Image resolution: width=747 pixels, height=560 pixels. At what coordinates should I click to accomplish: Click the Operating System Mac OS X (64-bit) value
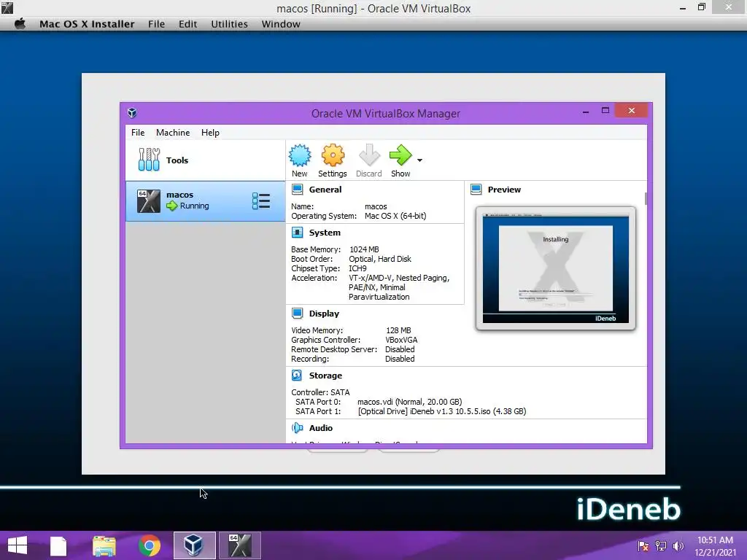[x=395, y=216]
